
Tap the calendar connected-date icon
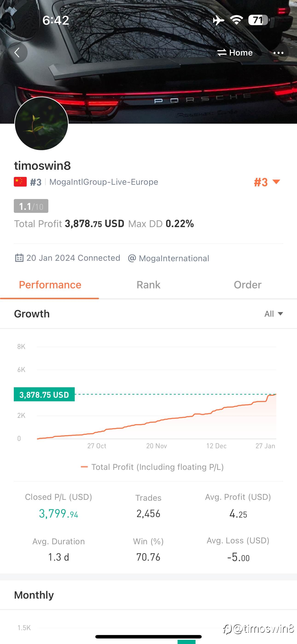pos(19,258)
